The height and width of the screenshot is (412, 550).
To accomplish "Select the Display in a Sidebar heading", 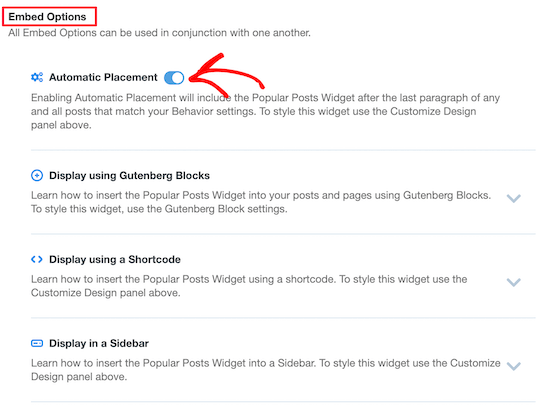I will click(x=99, y=343).
